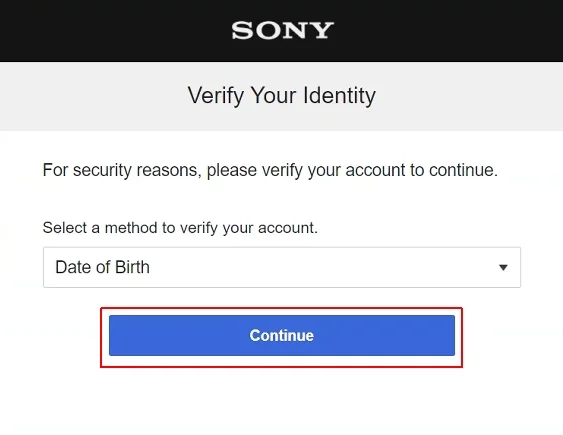Click the SONY logo in header

pyautogui.click(x=283, y=31)
